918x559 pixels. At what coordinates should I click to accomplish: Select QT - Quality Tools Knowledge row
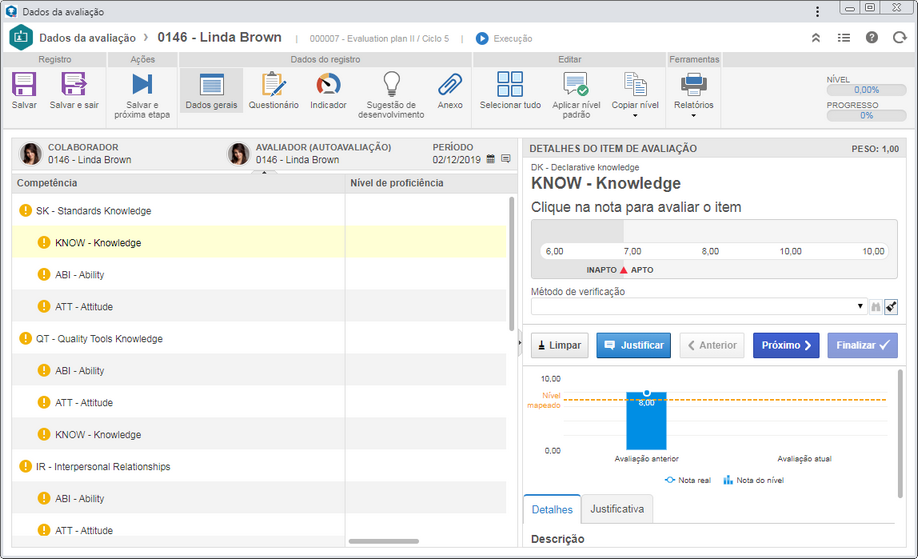259,338
